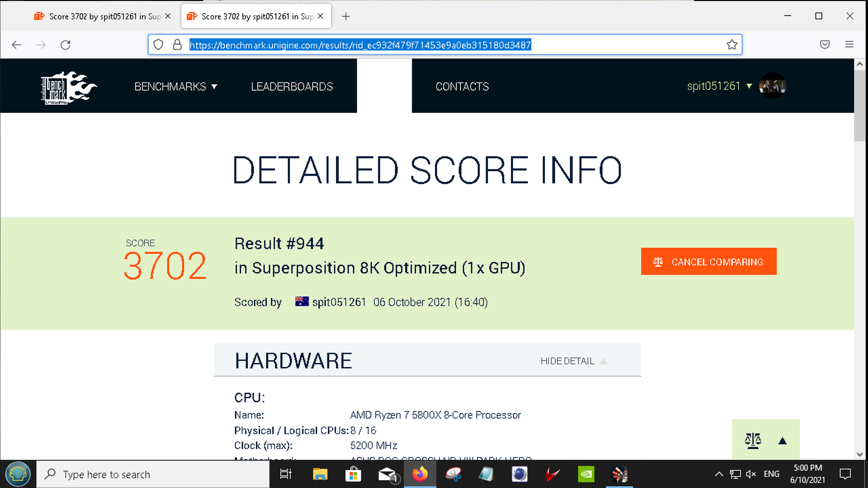Click the Unigine Benchmark flame logo
Screen dimensions: 868x488
pos(68,87)
